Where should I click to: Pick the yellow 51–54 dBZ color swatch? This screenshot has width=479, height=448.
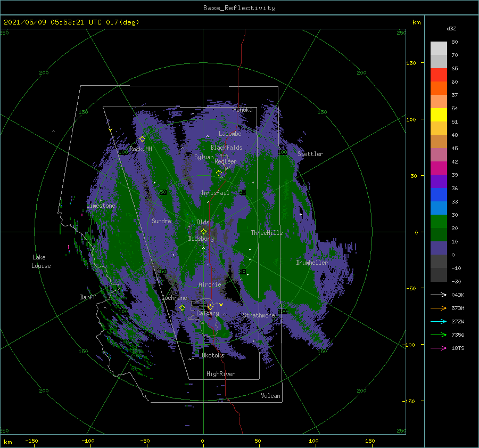(x=439, y=115)
